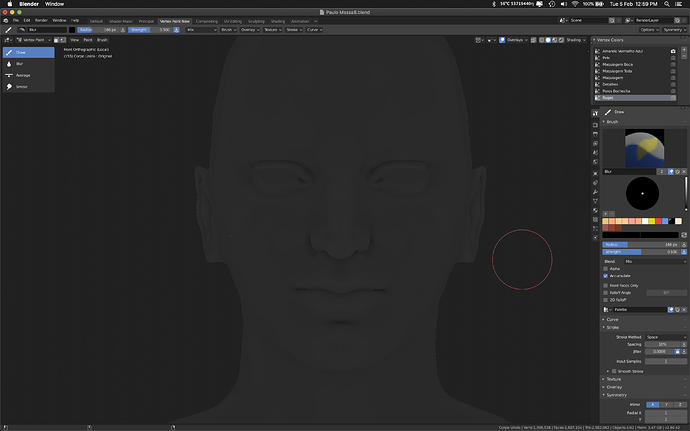Switch to the Sculpting workspace tab

(256, 21)
